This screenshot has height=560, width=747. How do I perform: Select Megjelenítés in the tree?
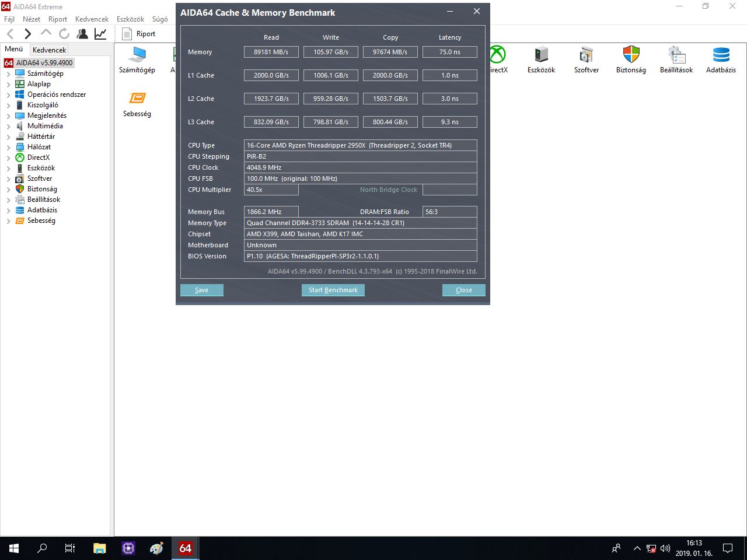coord(47,116)
